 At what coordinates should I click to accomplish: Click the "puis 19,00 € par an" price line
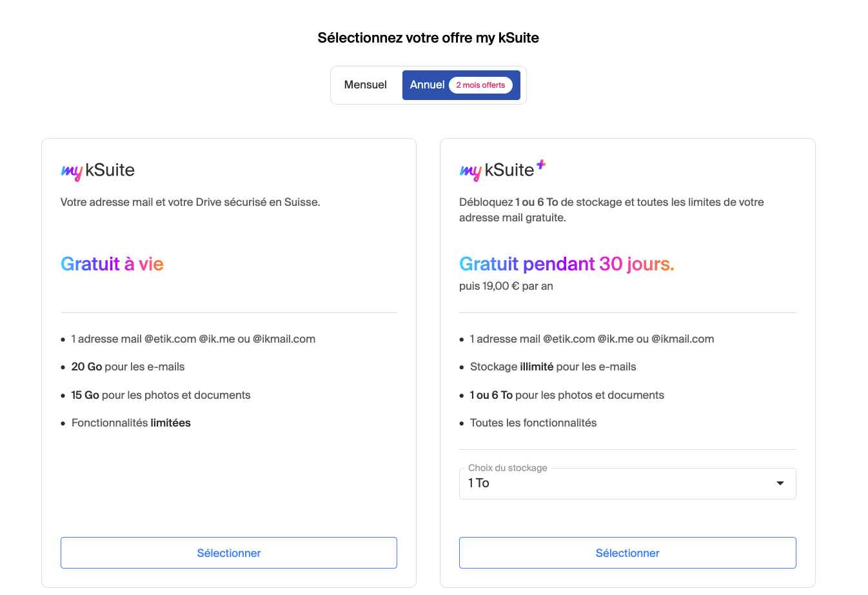(506, 286)
